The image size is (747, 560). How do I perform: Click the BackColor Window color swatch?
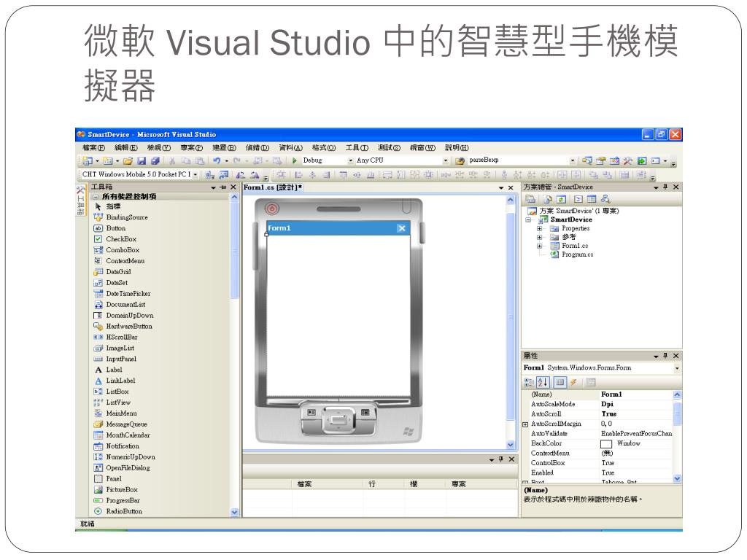coord(606,444)
